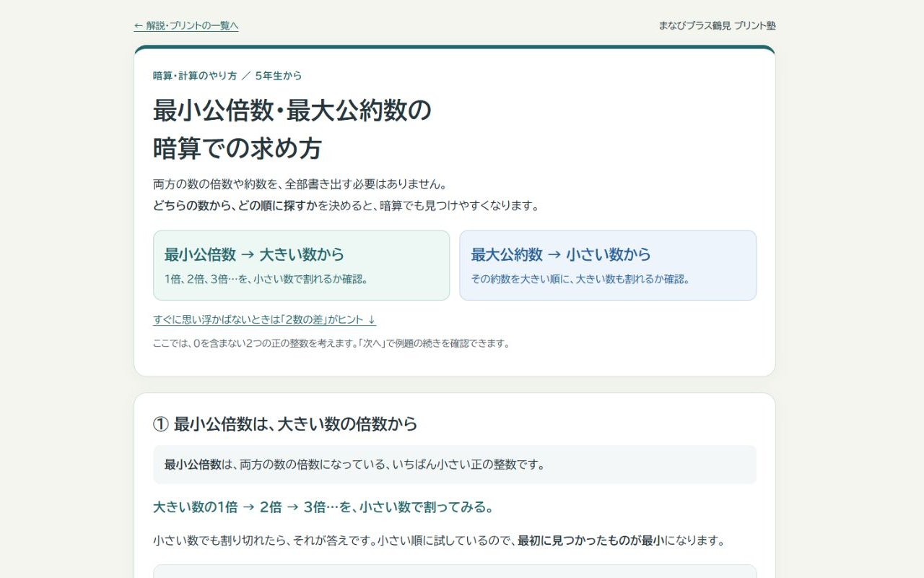The image size is (924, 578).
Task: Select the 最小公倍数 → 大きい数から card
Action: pos(301,265)
